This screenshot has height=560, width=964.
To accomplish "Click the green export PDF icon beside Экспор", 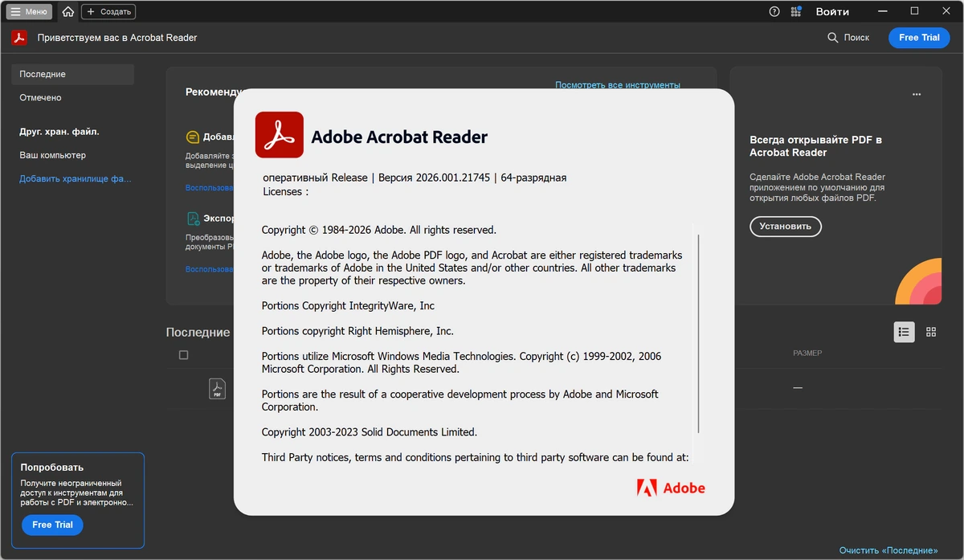I will point(193,218).
